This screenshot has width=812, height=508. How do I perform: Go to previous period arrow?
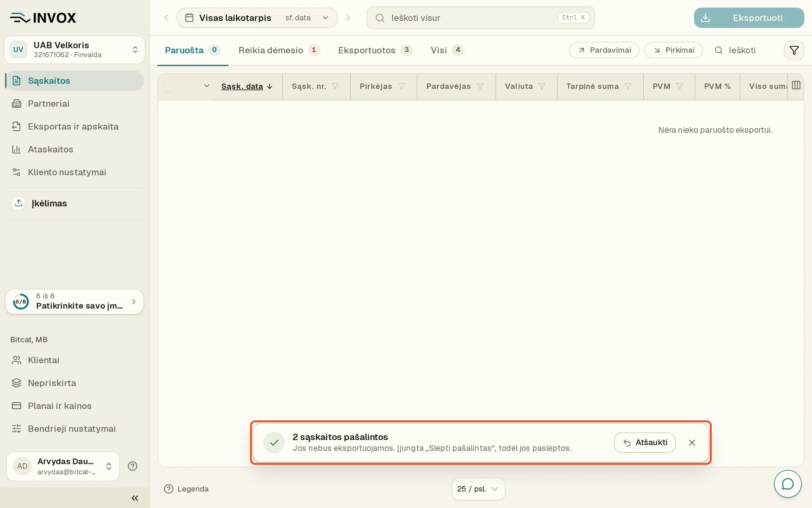pos(166,18)
